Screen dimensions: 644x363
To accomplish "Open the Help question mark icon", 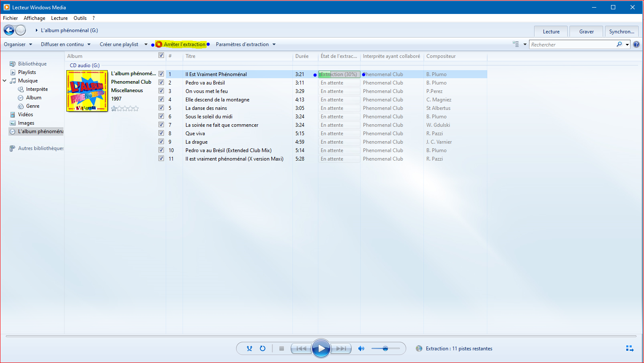I will pos(636,44).
